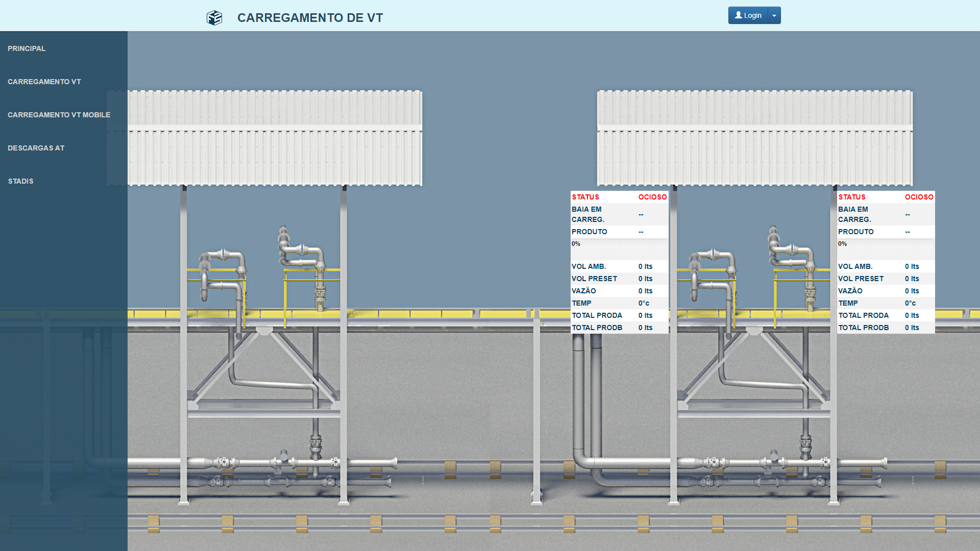Navigate to the STADIS section

21,181
